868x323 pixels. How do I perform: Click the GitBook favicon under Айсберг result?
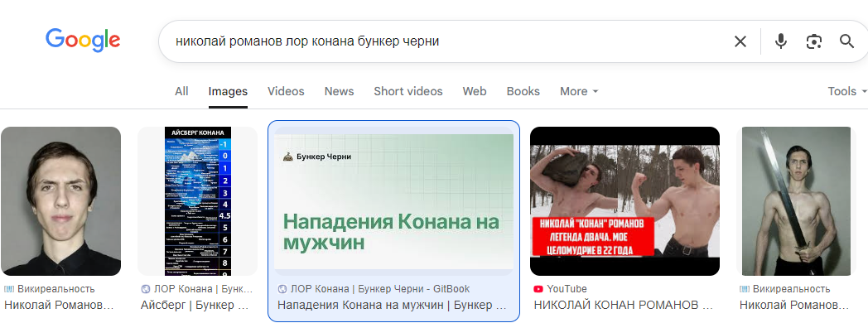(x=146, y=289)
